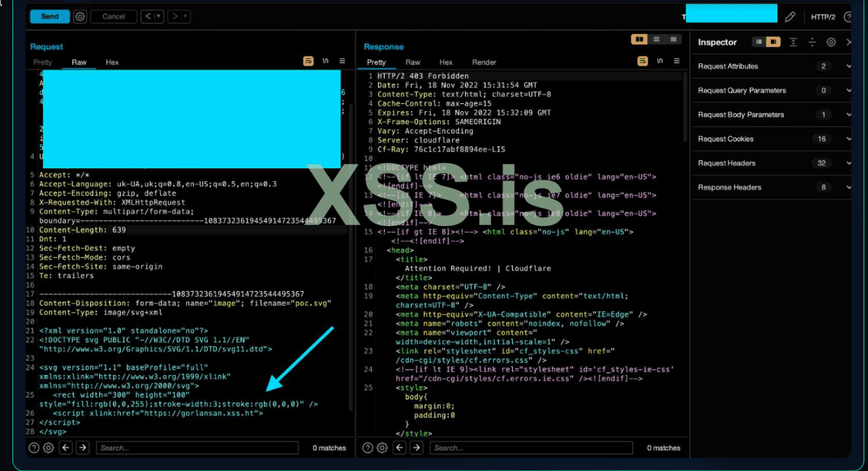868x471 pixels.
Task: Open Request search help icon
Action: (34, 448)
